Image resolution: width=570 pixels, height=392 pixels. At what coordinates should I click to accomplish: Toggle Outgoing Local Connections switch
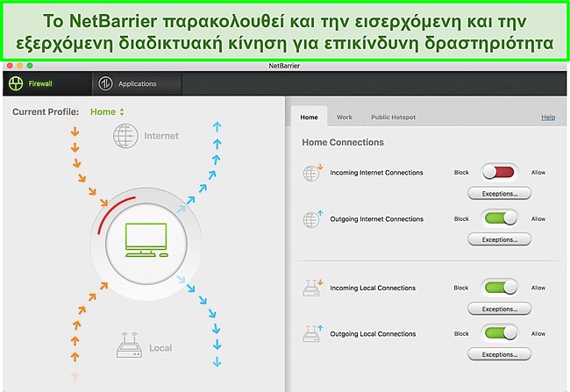click(x=500, y=333)
